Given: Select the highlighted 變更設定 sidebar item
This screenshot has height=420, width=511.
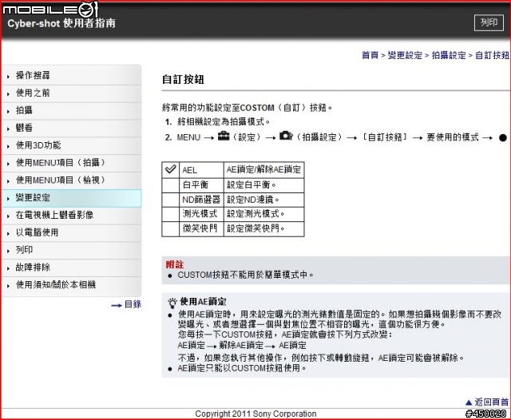Looking at the screenshot, I should coord(72,198).
